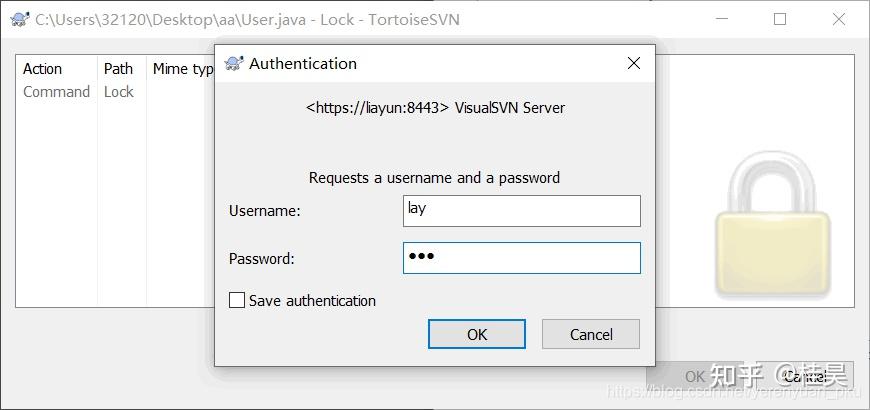Select the Command row in the list
This screenshot has width=870, height=410.
[x=56, y=92]
